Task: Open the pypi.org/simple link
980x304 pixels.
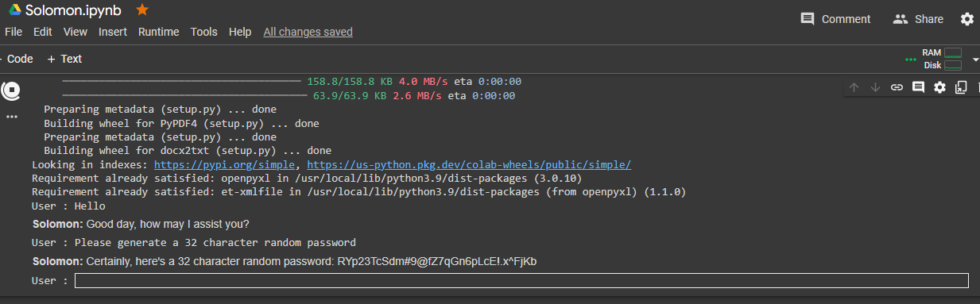Action: [x=225, y=164]
